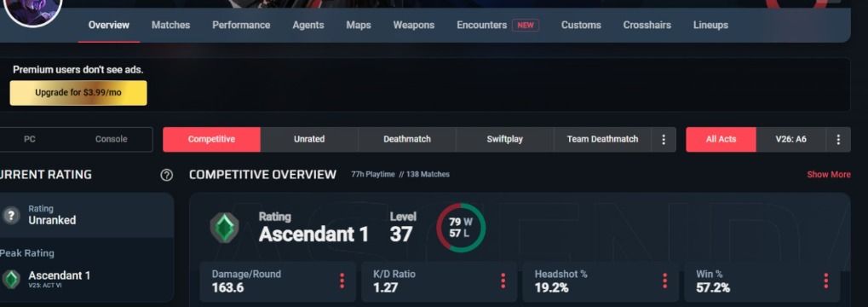
Task: Open the Encounters tab
Action: point(481,25)
